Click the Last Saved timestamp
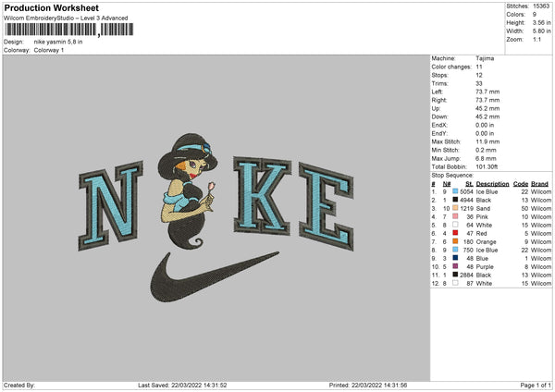 tap(182, 385)
